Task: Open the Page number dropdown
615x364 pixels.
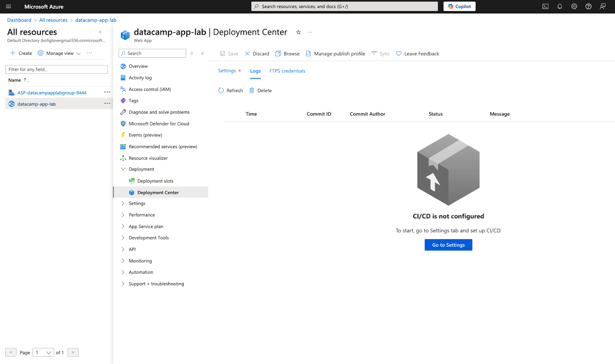Action: click(x=43, y=352)
